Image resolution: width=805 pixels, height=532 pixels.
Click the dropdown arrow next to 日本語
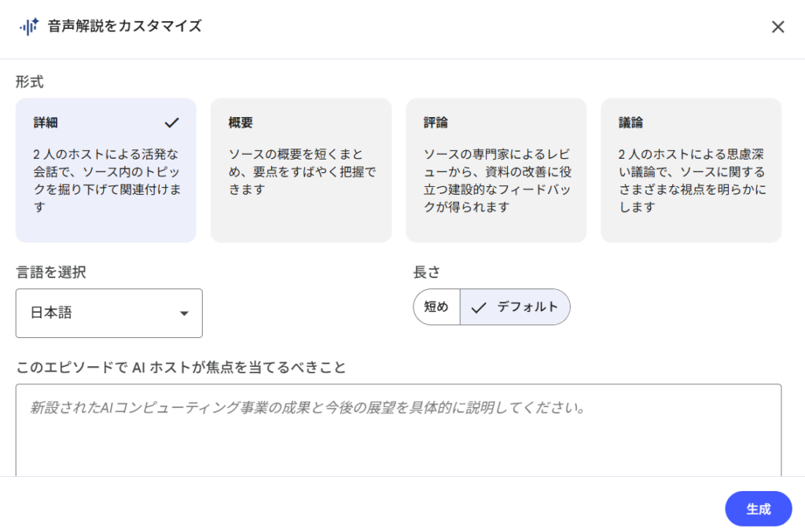pyautogui.click(x=183, y=313)
